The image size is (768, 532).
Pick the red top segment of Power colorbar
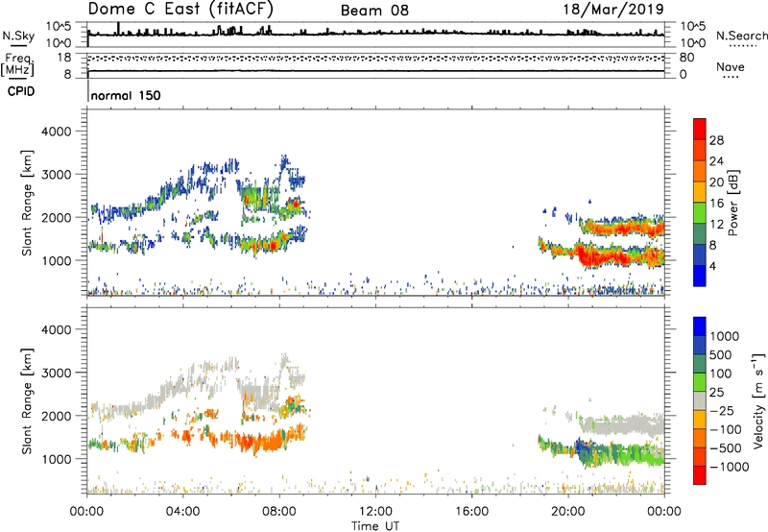pyautogui.click(x=700, y=130)
